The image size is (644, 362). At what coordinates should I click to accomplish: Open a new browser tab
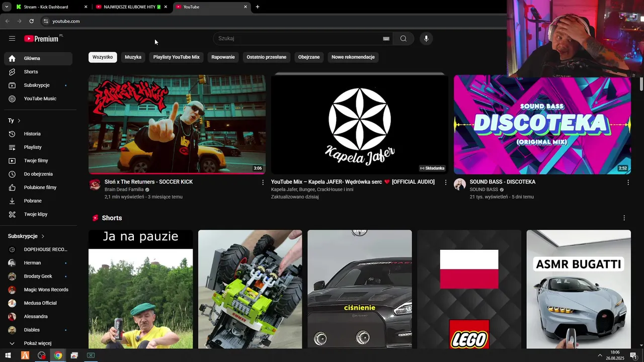pos(258,7)
